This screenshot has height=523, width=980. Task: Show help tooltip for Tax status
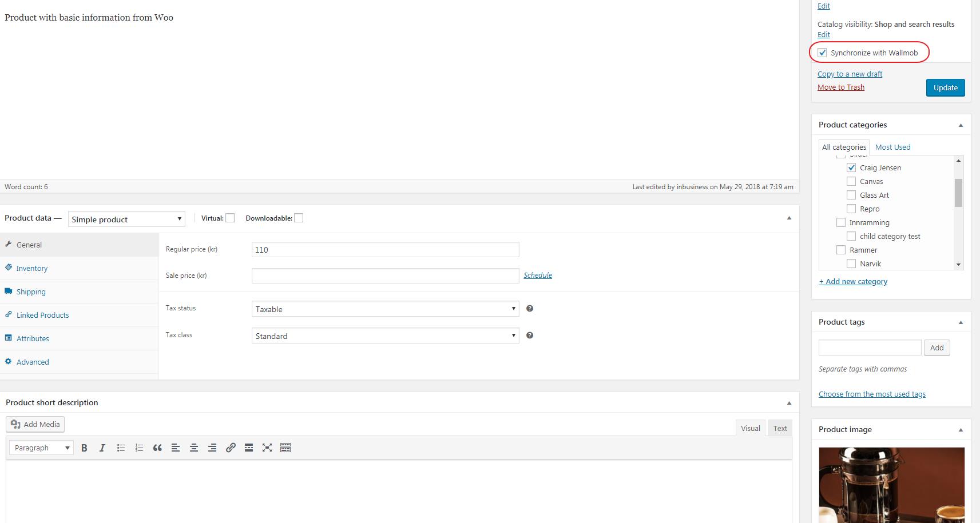(530, 309)
